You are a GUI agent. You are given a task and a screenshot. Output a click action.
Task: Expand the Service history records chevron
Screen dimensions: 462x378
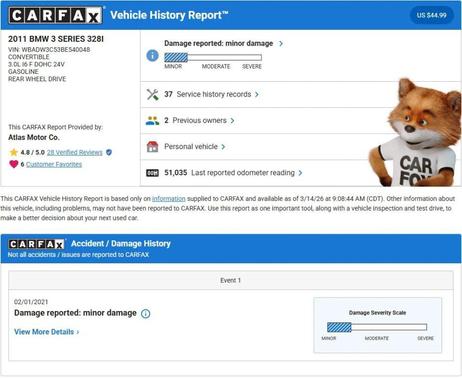coord(257,95)
